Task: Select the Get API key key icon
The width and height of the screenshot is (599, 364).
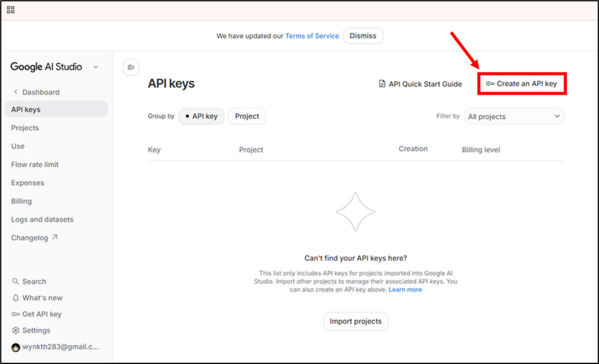Action: [x=17, y=314]
